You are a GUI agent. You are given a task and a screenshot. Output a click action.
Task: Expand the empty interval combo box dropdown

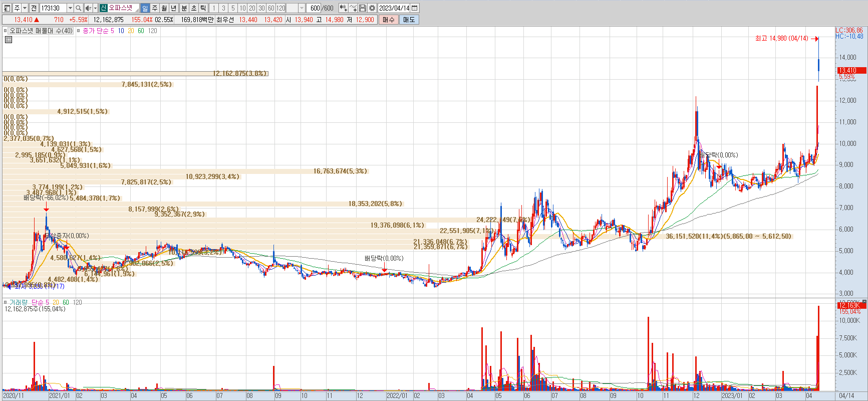(302, 8)
